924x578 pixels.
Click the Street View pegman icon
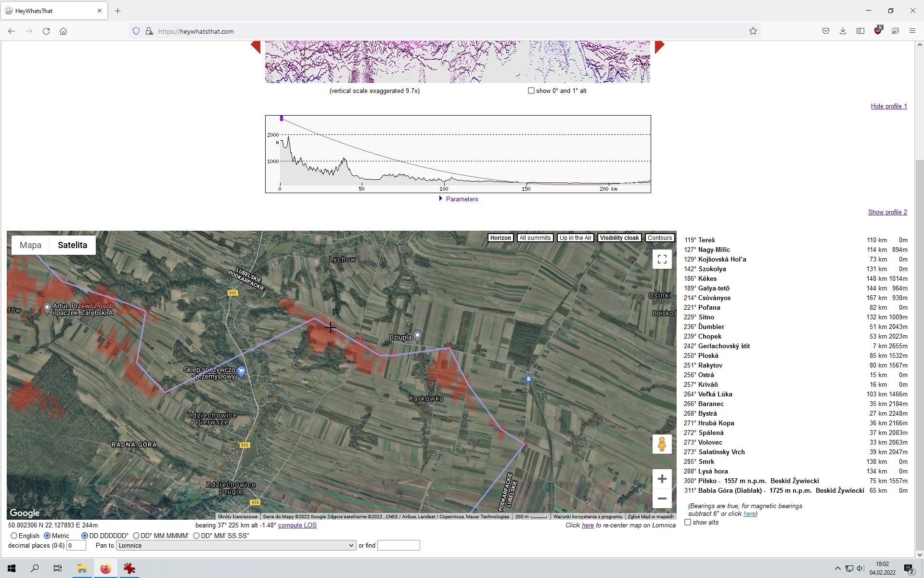tap(662, 444)
